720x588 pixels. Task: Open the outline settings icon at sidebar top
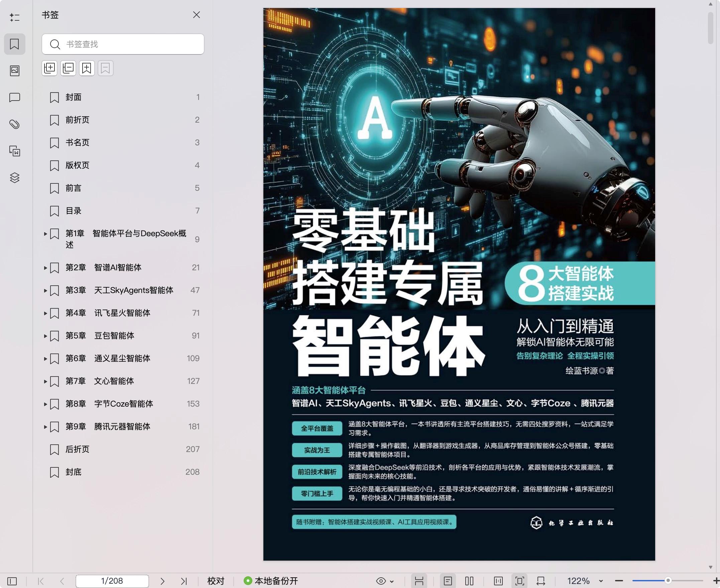(x=15, y=17)
